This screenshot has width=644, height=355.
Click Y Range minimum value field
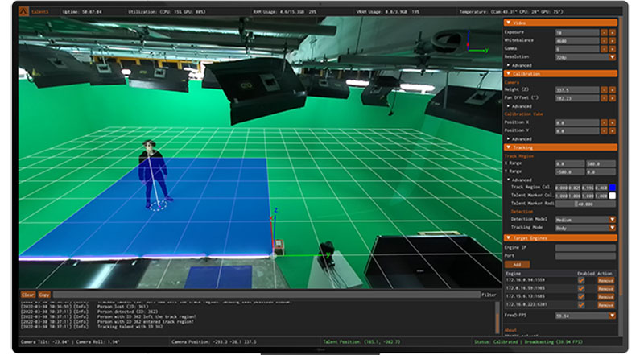(570, 171)
